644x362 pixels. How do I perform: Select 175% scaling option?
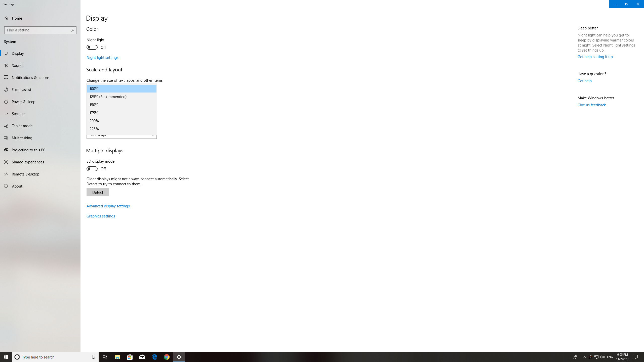point(122,113)
